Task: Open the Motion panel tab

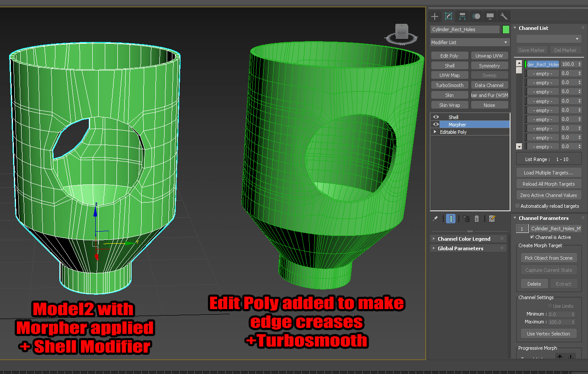Action: pos(476,16)
